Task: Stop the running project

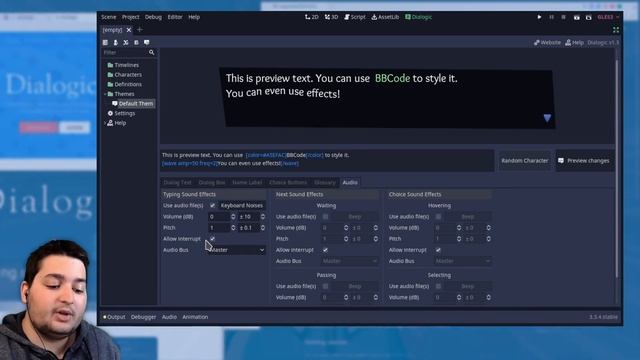Action: [x=564, y=17]
